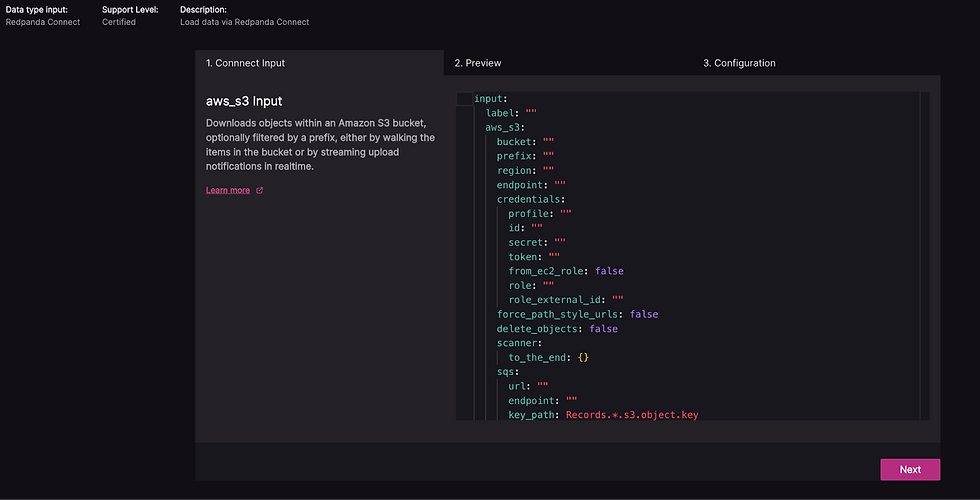
Task: Click the 'secret: ""' line
Action: pyautogui.click(x=537, y=242)
